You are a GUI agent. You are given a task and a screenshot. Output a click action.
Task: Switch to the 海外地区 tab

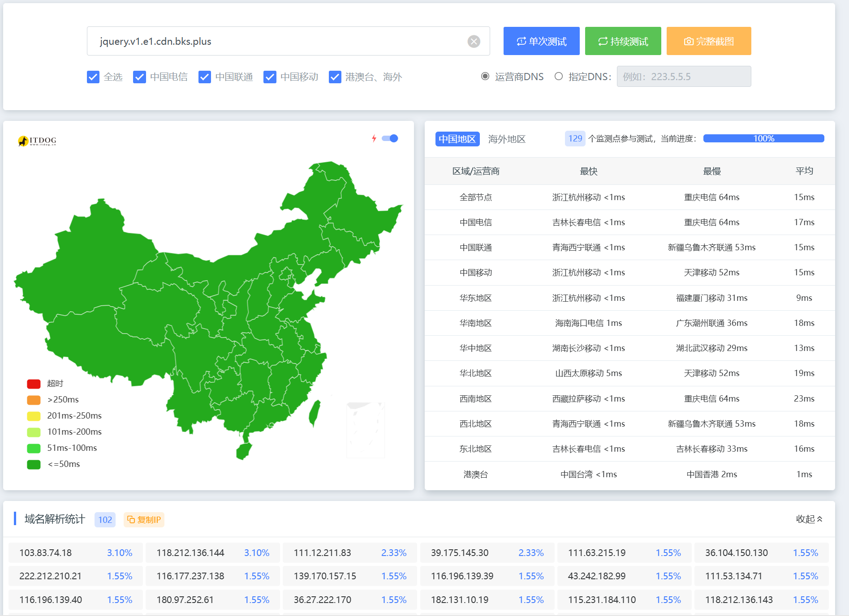click(507, 139)
